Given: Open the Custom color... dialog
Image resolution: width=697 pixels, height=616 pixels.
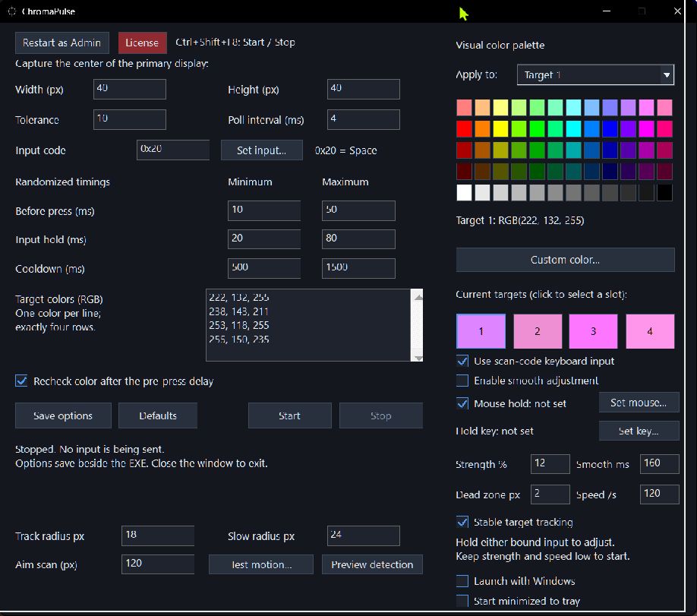Looking at the screenshot, I should [x=565, y=260].
